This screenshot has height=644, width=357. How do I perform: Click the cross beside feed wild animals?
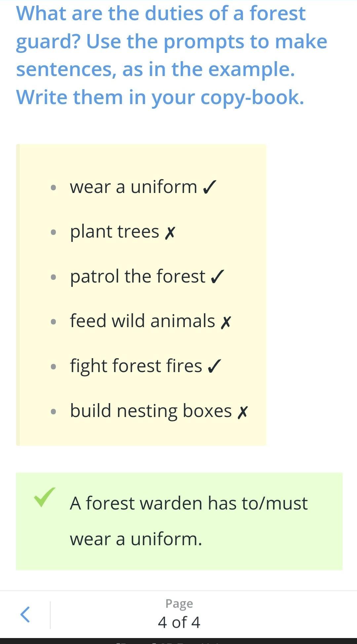pos(226,322)
